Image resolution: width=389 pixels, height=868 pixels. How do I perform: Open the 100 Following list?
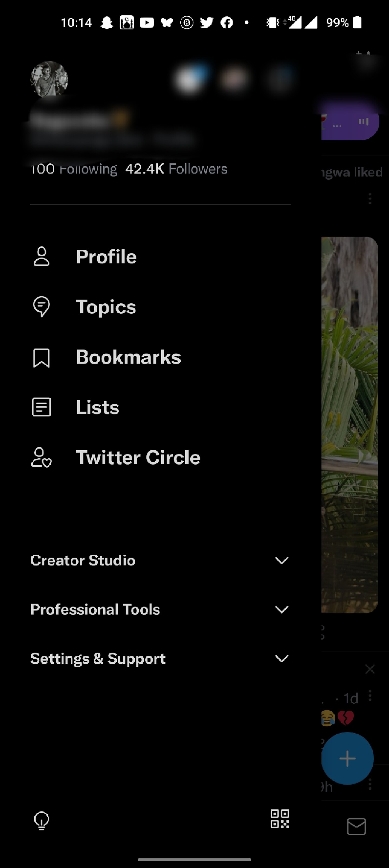pyautogui.click(x=74, y=169)
